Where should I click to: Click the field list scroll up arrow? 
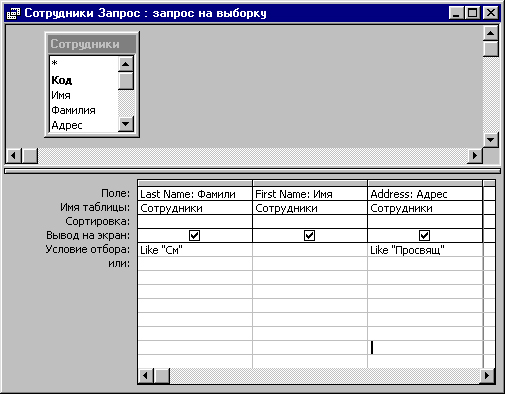[126, 64]
